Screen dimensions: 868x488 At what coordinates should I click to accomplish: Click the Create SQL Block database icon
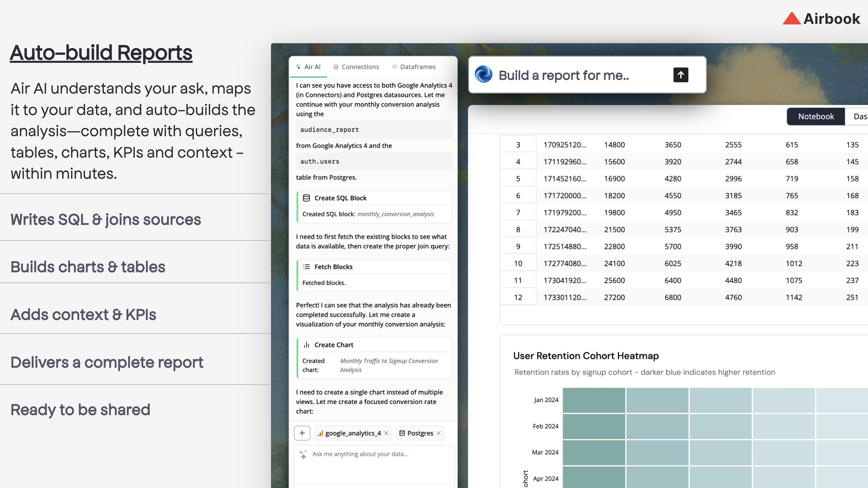pos(306,198)
